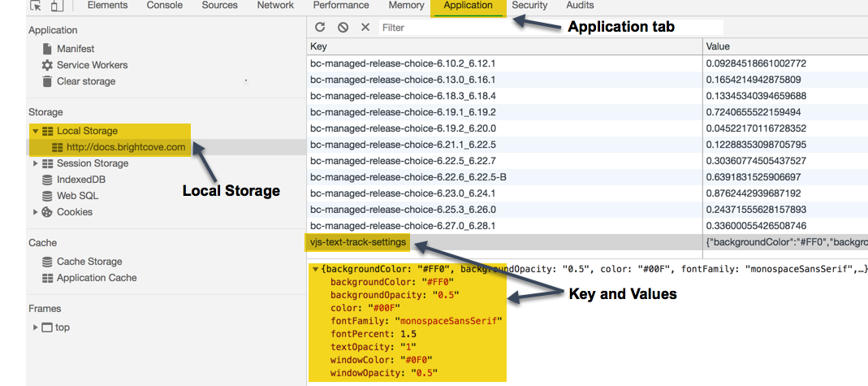
Task: Open the Console tab
Action: [x=164, y=6]
